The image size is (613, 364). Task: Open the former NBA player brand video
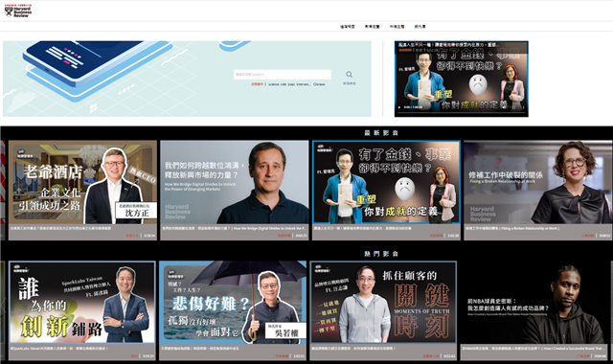coord(534,303)
